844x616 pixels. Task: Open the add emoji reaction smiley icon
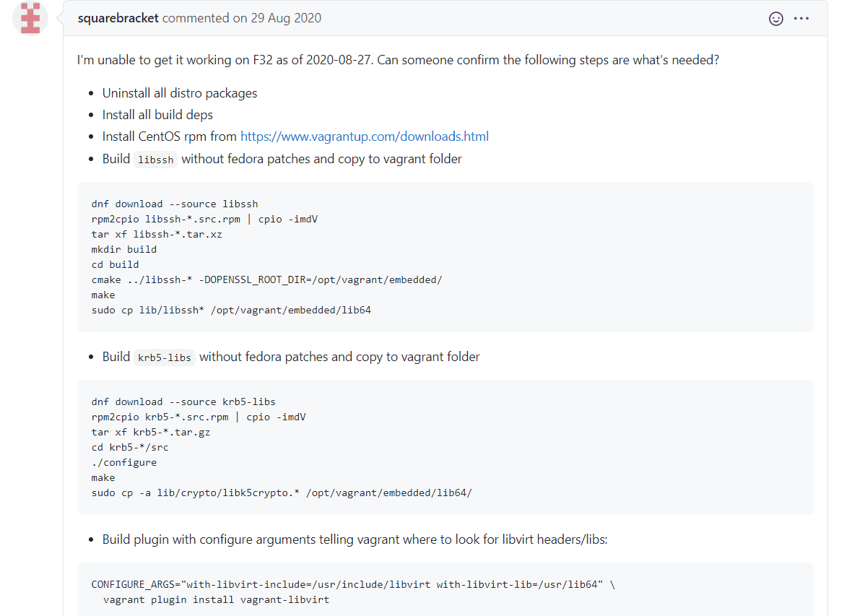tap(776, 19)
